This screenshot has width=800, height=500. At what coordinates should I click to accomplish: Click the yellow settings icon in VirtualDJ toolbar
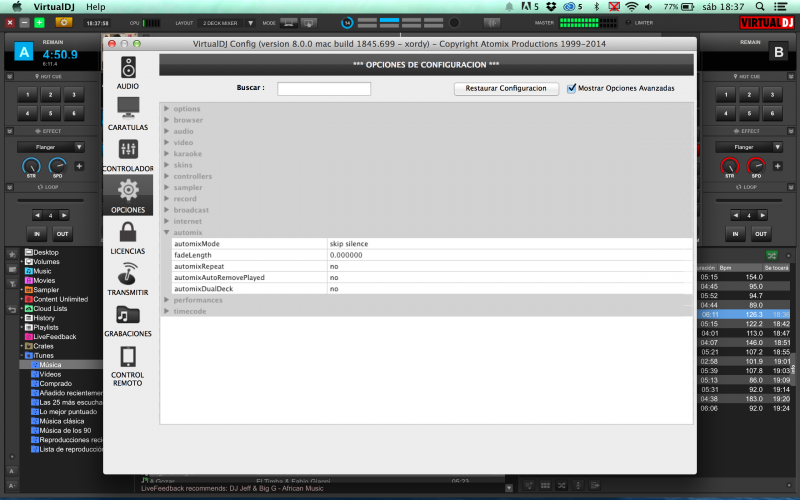(x=64, y=22)
